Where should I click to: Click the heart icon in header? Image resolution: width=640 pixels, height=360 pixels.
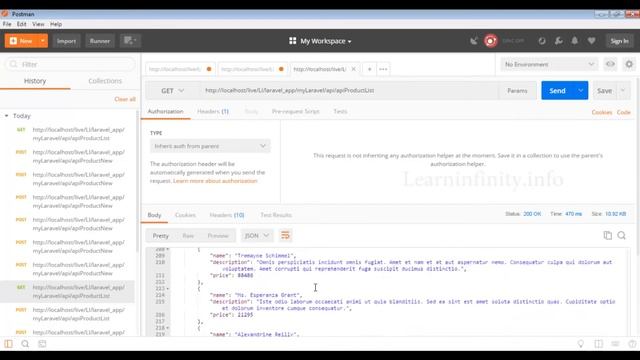click(591, 41)
